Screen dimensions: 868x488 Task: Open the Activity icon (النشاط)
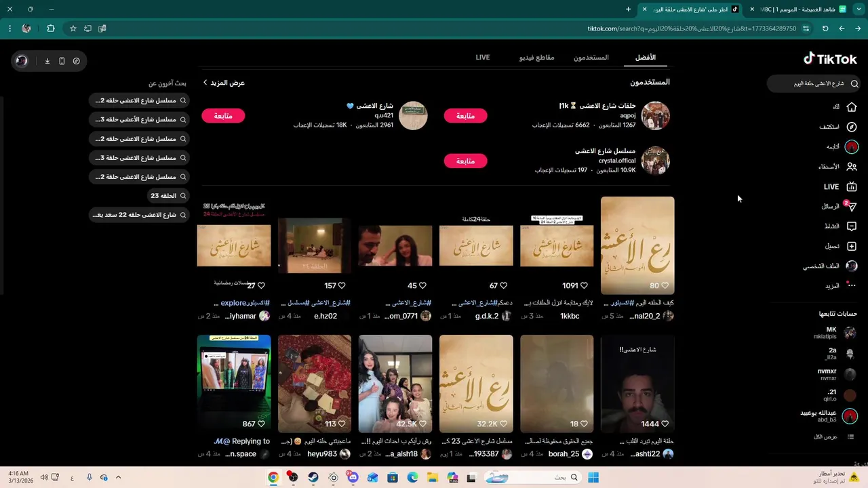coord(852,226)
